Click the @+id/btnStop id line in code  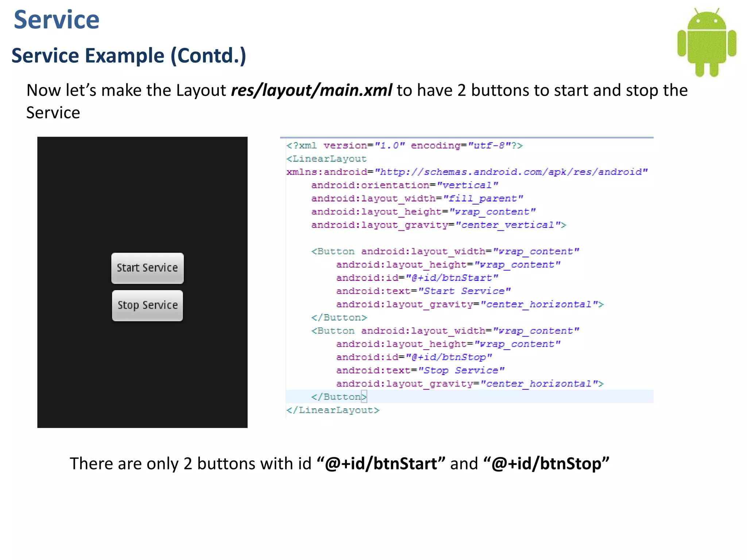coord(414,357)
